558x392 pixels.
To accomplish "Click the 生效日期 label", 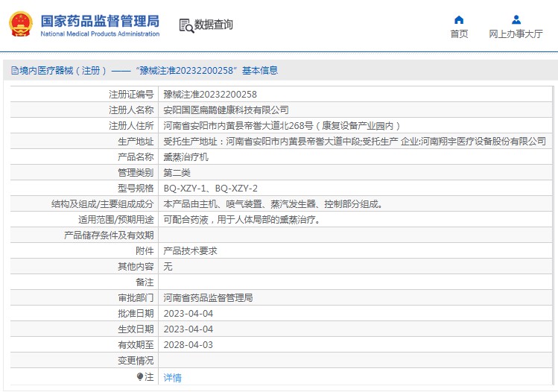I will [136, 329].
